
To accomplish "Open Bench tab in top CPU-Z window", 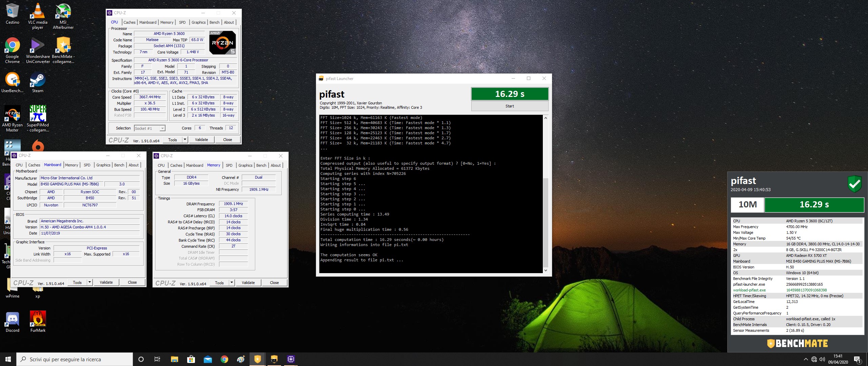I will click(x=214, y=22).
